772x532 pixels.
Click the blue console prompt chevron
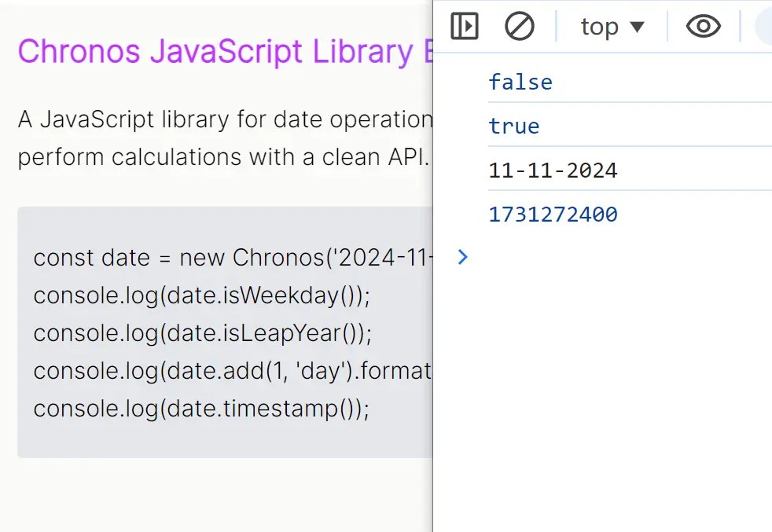click(x=463, y=257)
